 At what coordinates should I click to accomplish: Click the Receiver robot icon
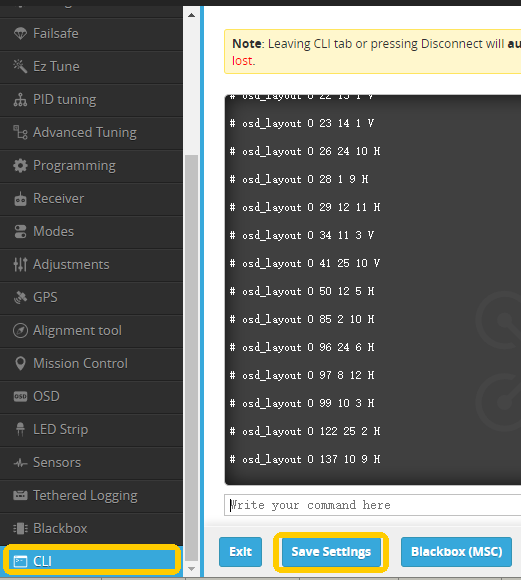[20, 199]
